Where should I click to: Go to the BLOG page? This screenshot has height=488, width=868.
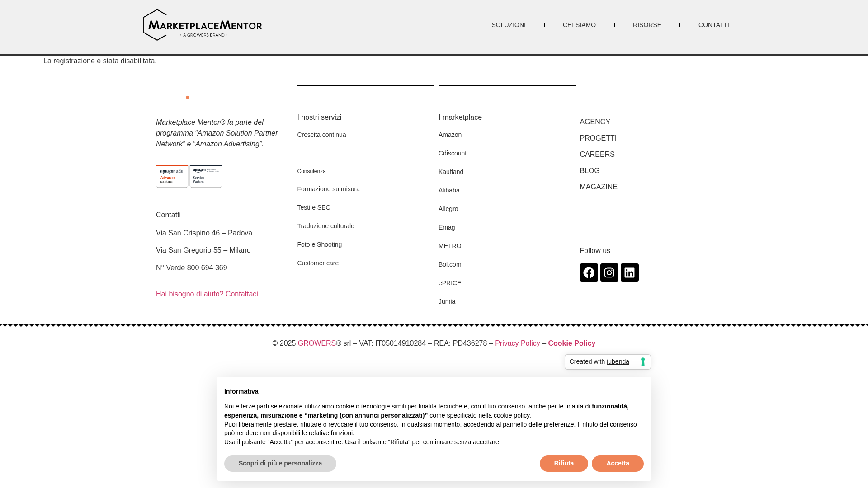pos(590,171)
